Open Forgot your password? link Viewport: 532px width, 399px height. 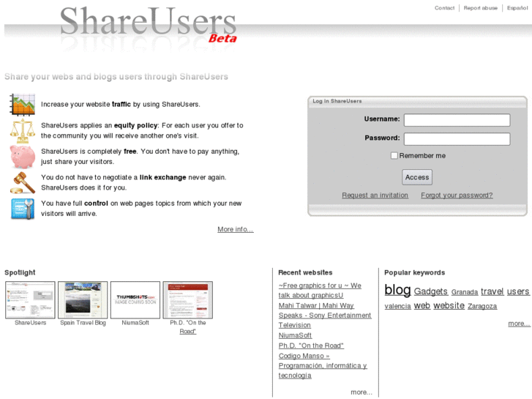457,195
